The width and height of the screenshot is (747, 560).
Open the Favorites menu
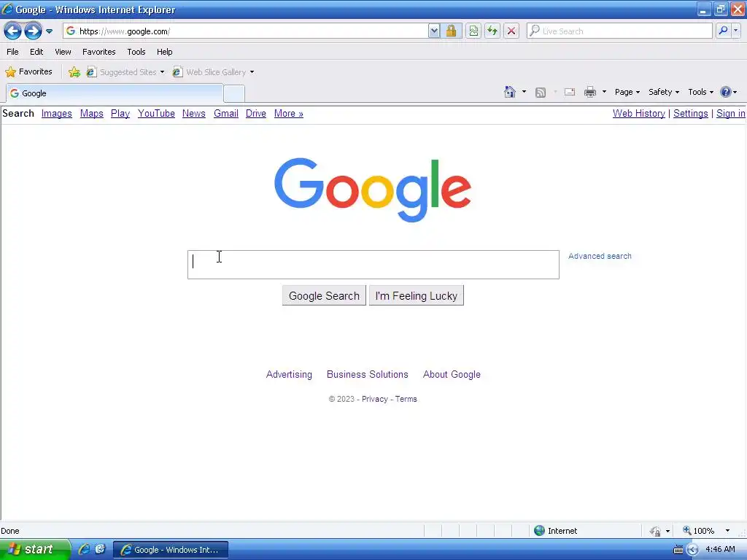pyautogui.click(x=99, y=52)
